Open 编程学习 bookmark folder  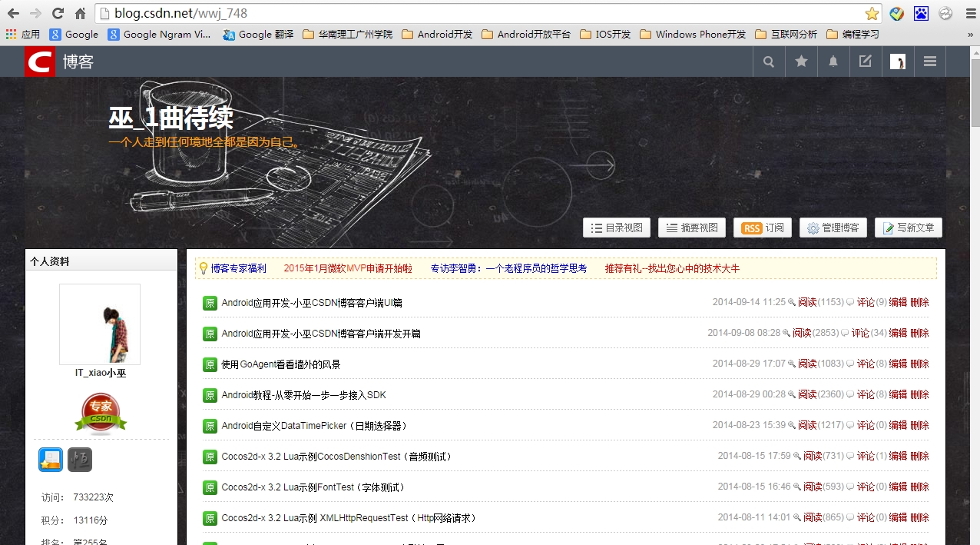pos(853,35)
